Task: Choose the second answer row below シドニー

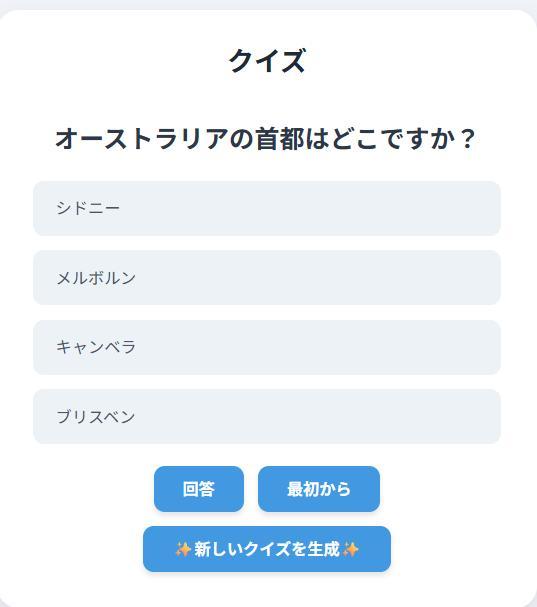Action: (x=267, y=347)
